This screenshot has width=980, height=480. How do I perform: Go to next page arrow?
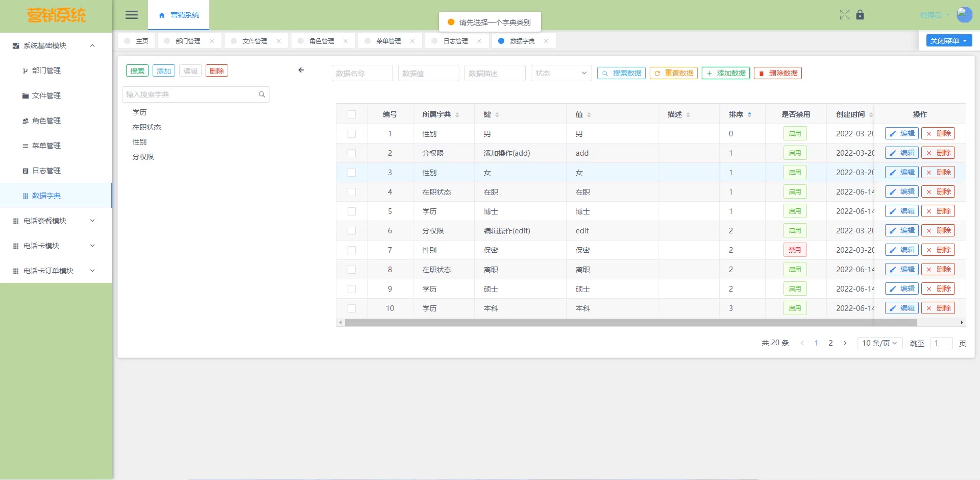[x=845, y=343]
